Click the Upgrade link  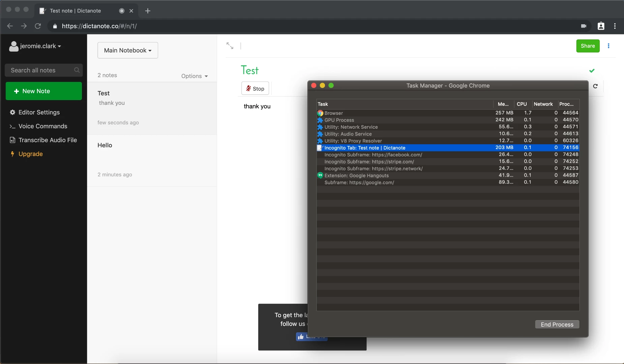coord(27,154)
